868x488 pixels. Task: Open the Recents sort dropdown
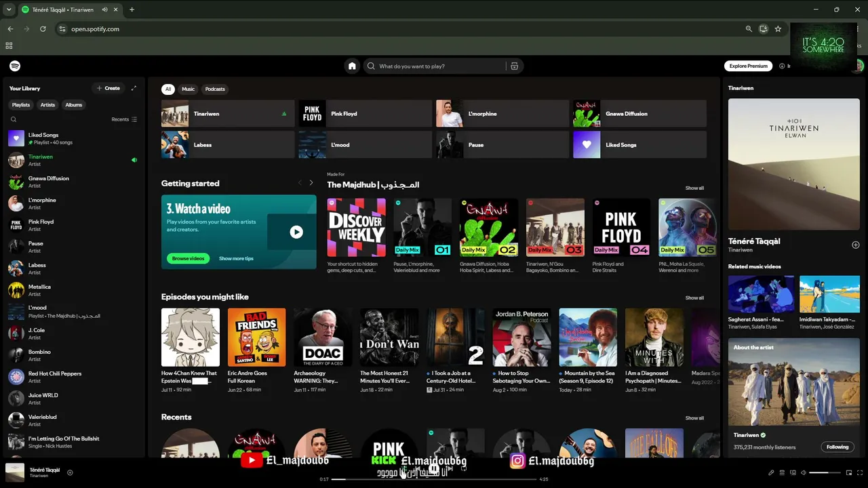[124, 119]
